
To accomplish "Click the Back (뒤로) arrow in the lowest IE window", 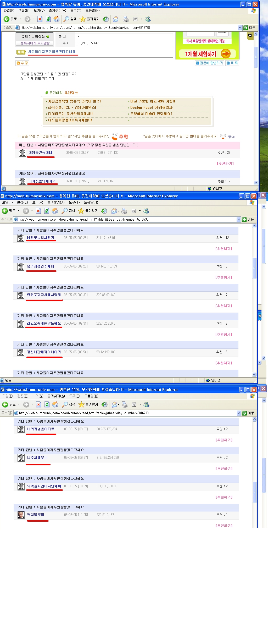I will pos(5,405).
